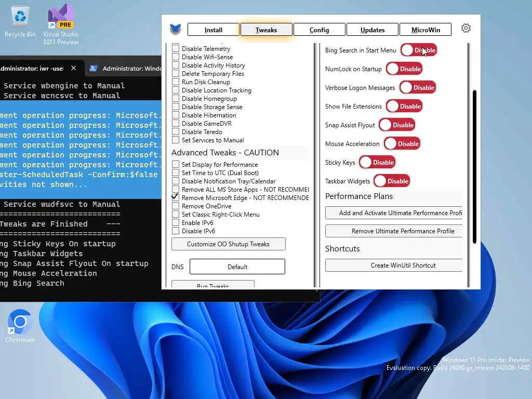Check Disable Activity History
Image resolution: width=532 pixels, height=399 pixels.
pyautogui.click(x=176, y=65)
